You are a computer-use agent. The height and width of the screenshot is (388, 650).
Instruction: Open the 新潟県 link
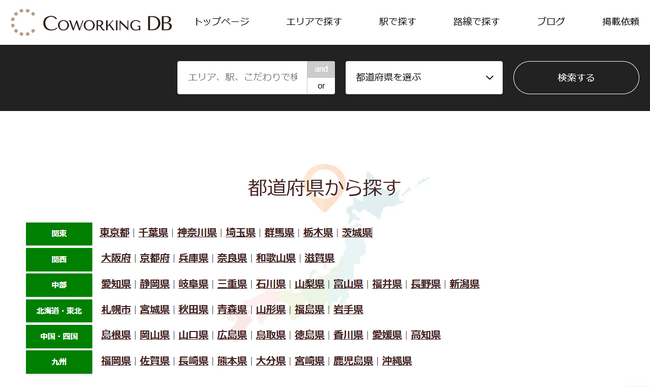click(x=464, y=284)
